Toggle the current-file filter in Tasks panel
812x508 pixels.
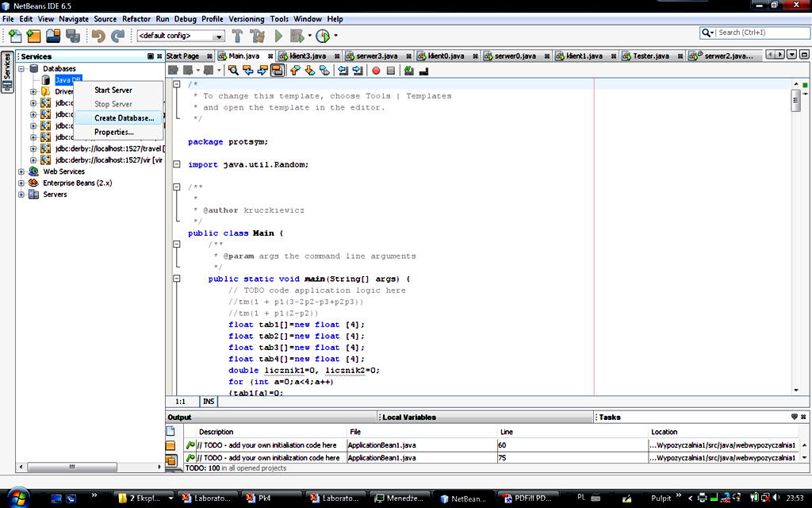(x=171, y=431)
